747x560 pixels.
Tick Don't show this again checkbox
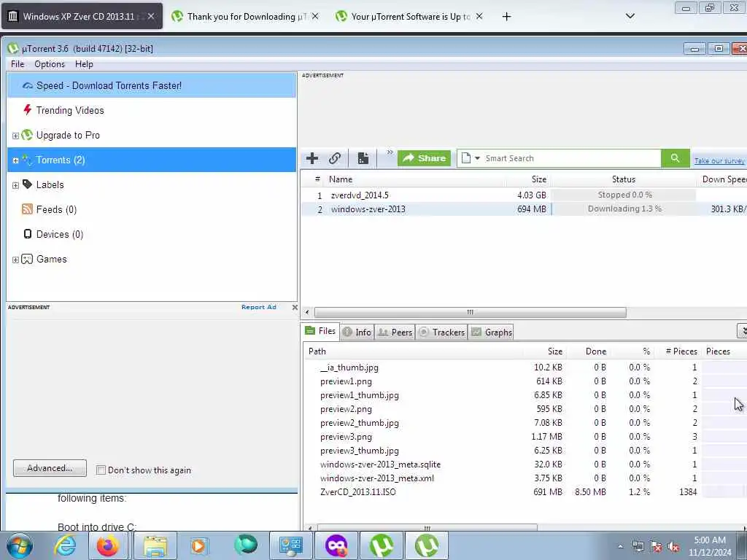tap(101, 470)
